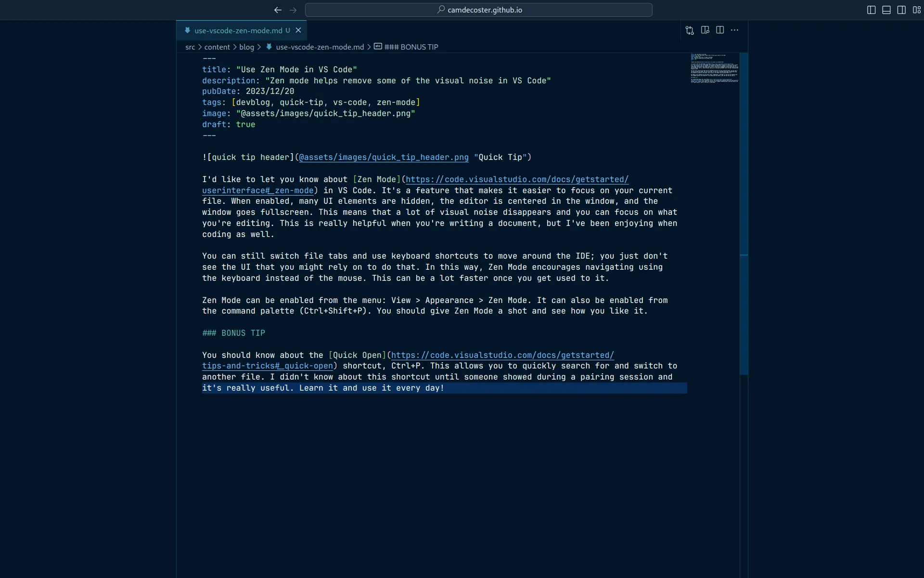Click the search magnifier icon in command center
Screen dimensions: 924x578
tap(441, 10)
